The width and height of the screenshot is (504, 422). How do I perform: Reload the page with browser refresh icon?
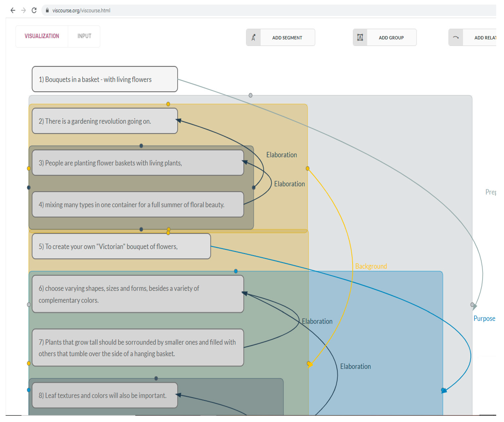pos(34,10)
